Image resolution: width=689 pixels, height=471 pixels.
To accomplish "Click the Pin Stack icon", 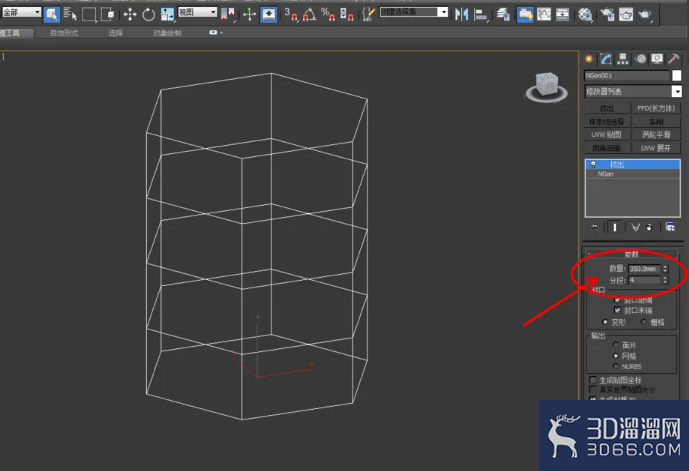I will click(593, 227).
